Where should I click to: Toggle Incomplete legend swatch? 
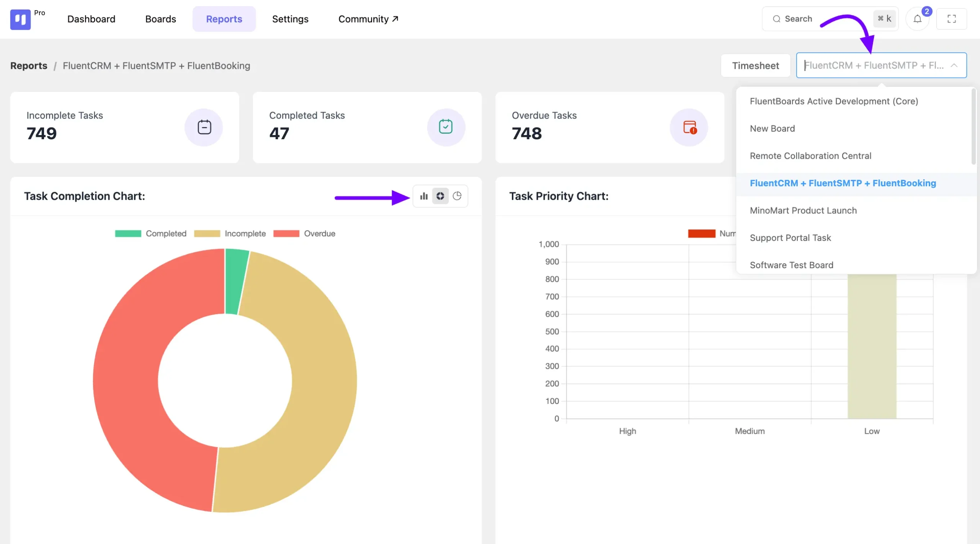pyautogui.click(x=207, y=234)
